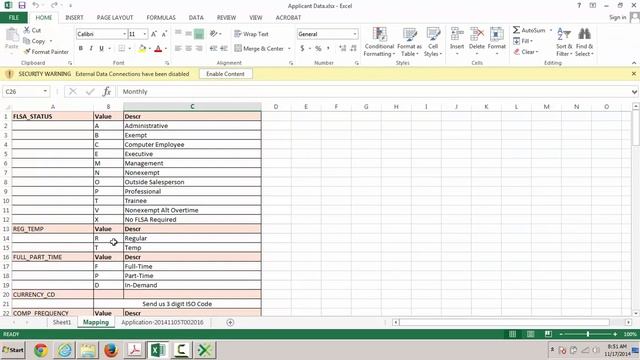Expand the Name Box dropdown arrow
Viewport: 640px width, 360px height.
click(45, 91)
